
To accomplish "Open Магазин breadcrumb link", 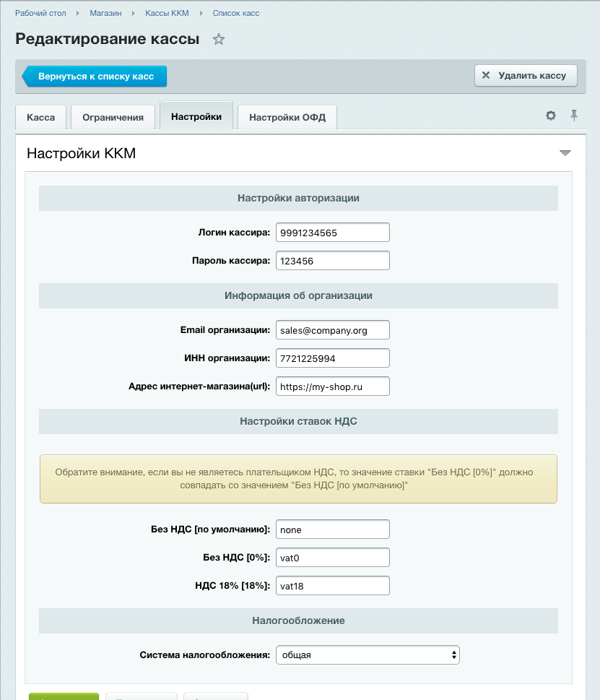I will tap(105, 13).
